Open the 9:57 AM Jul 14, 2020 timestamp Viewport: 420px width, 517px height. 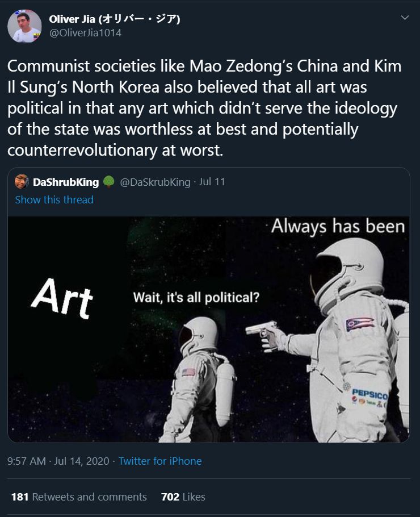(58, 461)
